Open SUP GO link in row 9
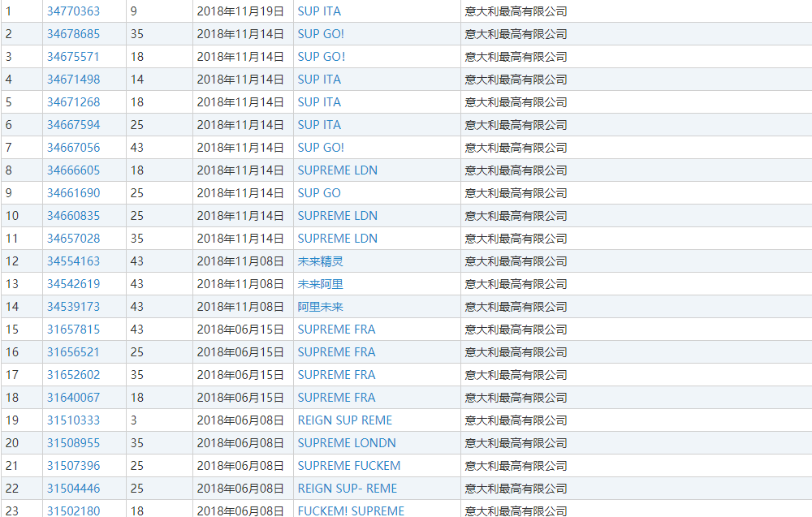Image resolution: width=812 pixels, height=517 pixels. (319, 193)
